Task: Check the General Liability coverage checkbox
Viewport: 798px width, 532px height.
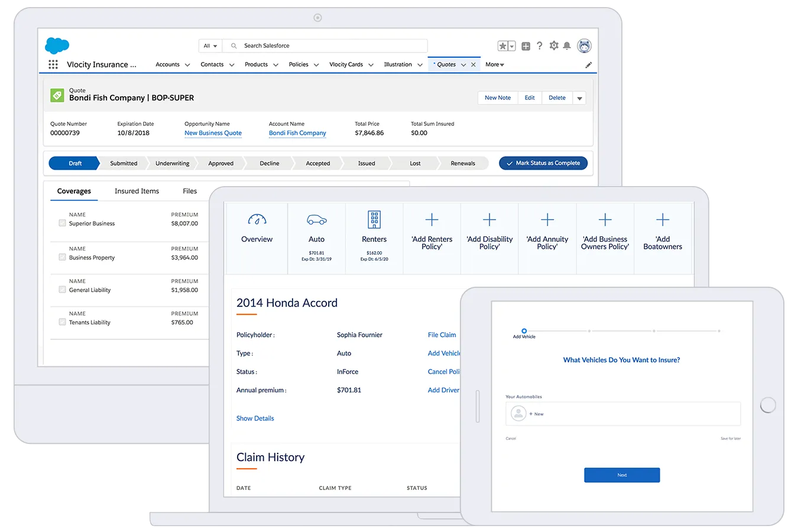Action: coord(62,290)
